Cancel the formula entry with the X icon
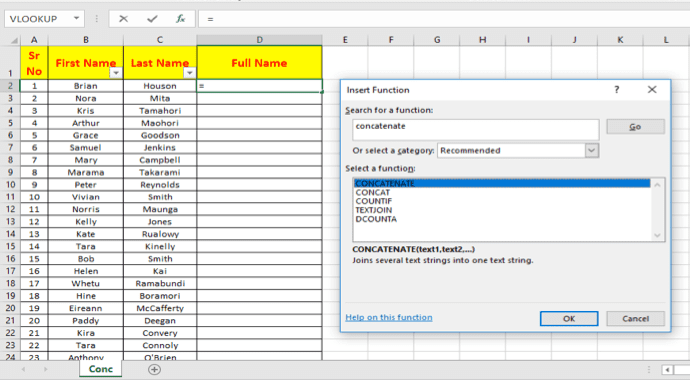 click(124, 19)
